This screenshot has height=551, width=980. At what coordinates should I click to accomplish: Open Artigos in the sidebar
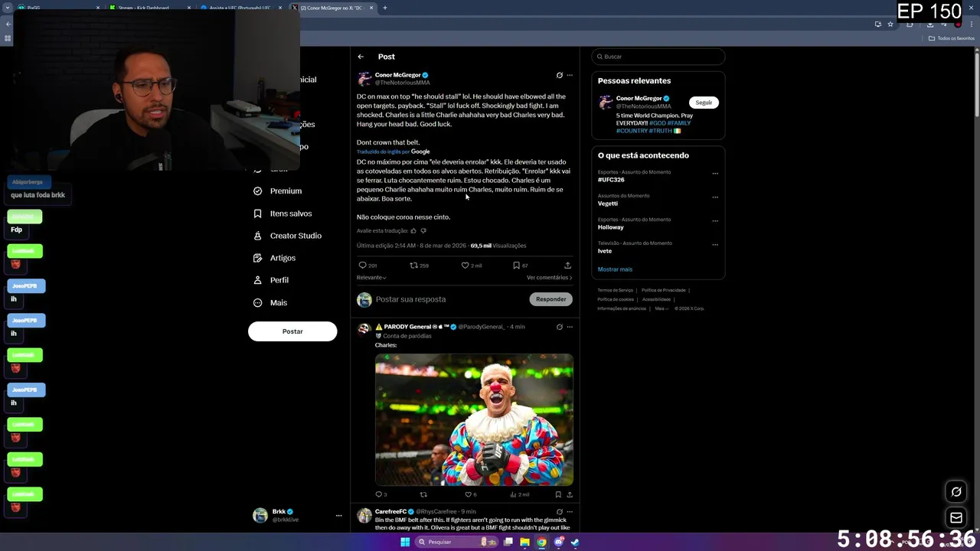274,258
